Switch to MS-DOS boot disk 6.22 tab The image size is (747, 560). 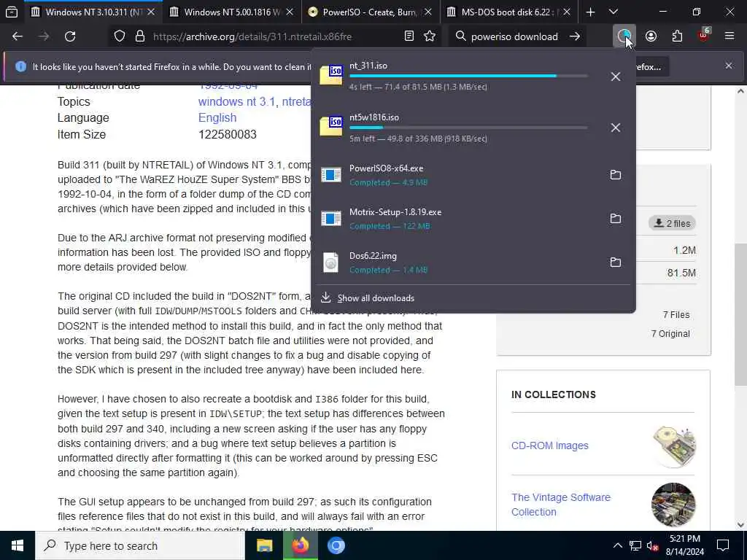508,12
